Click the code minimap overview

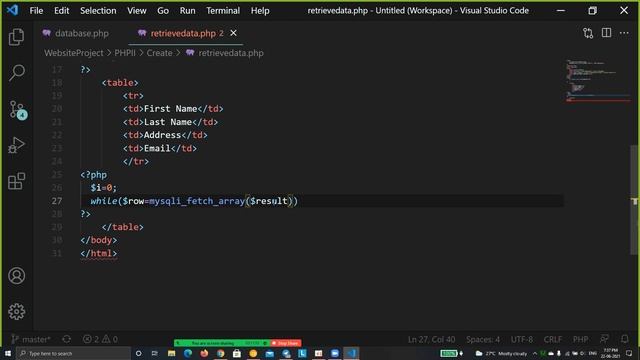tap(598, 81)
